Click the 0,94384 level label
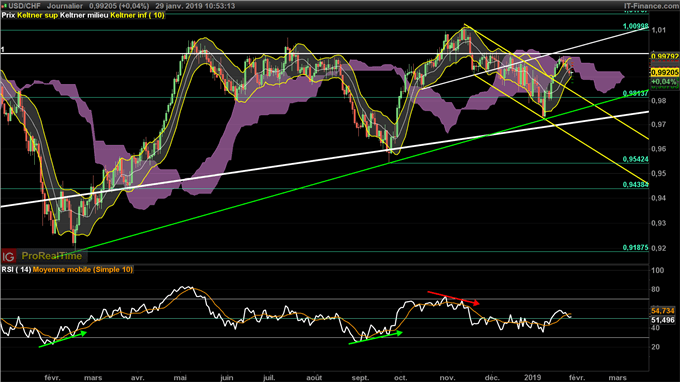680x382 pixels. click(635, 185)
